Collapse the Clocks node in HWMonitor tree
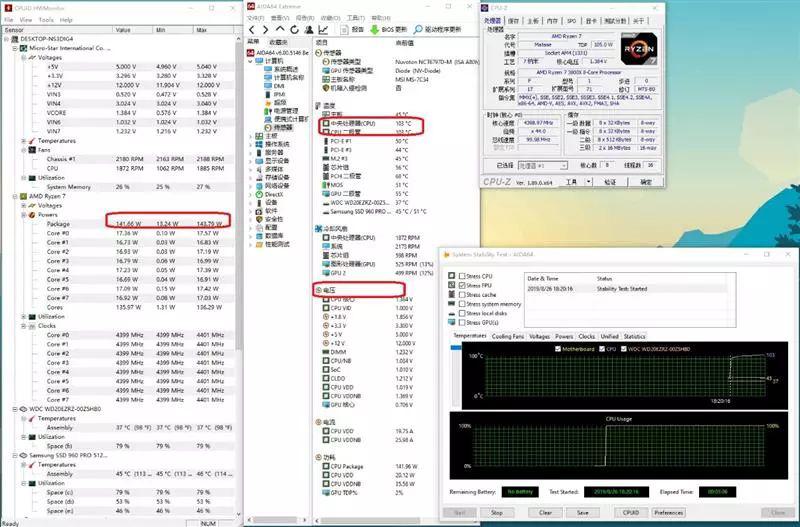The height and width of the screenshot is (527, 800). point(24,325)
